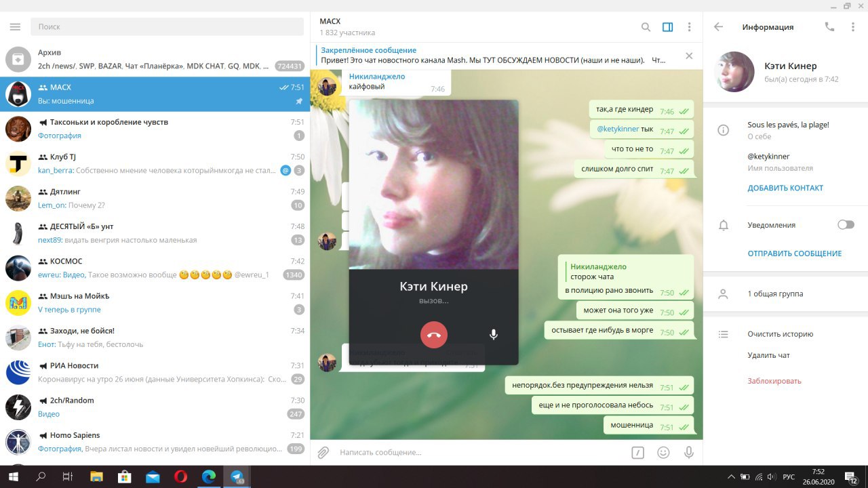Open the emoji smiley picker
This screenshot has width=868, height=488.
663,453
